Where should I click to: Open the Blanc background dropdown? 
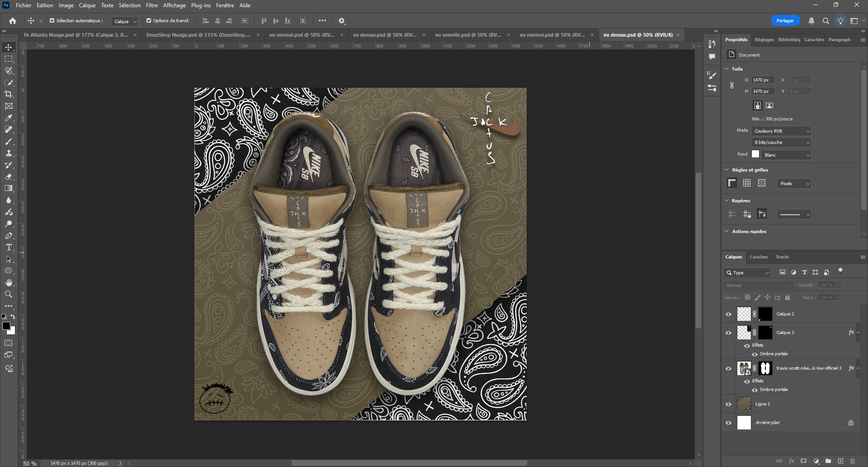(x=786, y=155)
